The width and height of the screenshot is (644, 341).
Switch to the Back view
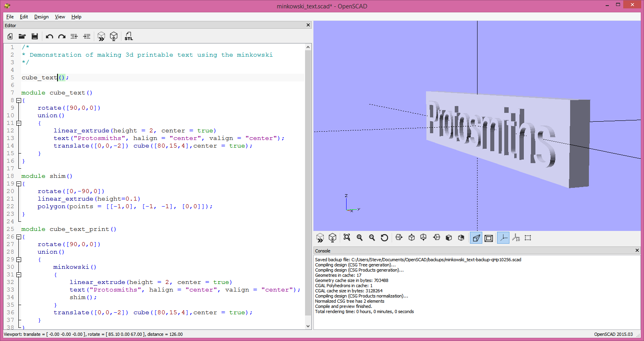pos(461,238)
